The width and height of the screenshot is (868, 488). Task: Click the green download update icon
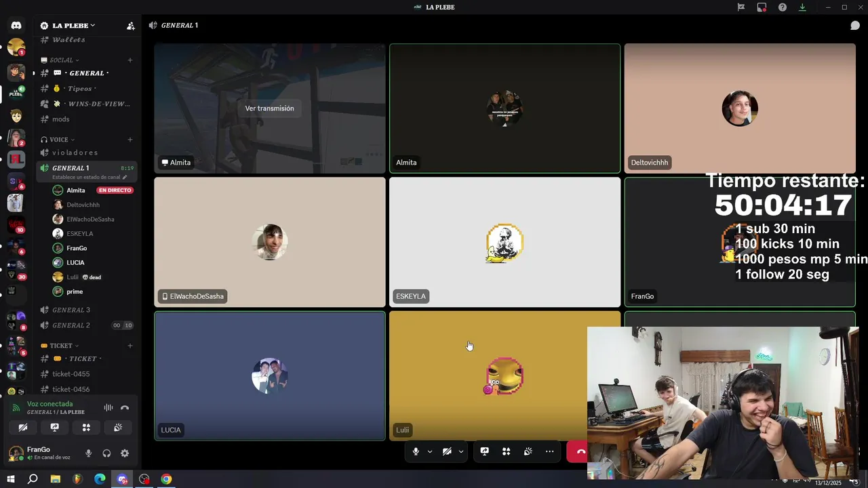pyautogui.click(x=802, y=7)
